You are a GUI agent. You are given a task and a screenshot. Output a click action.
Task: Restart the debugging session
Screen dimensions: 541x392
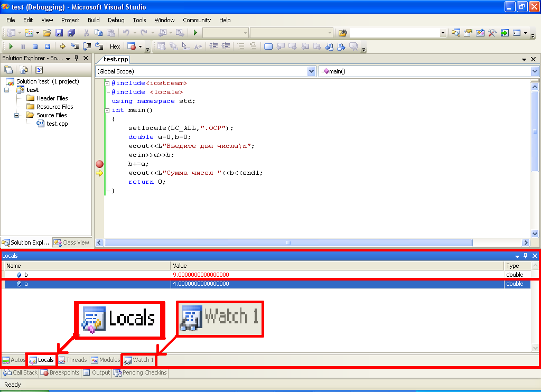pyautogui.click(x=47, y=46)
